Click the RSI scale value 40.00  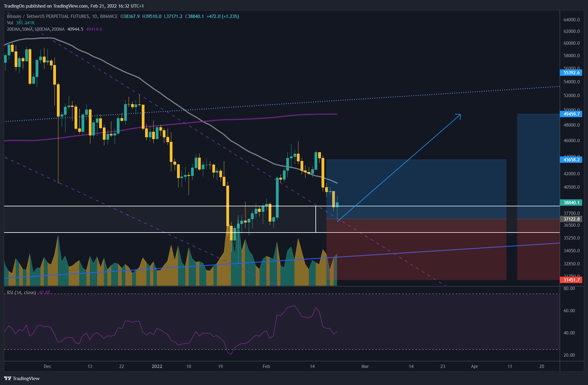(569, 333)
